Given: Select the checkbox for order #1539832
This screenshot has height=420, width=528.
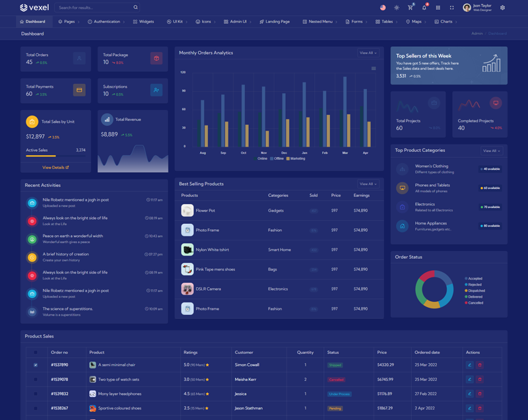Looking at the screenshot, I should point(36,394).
